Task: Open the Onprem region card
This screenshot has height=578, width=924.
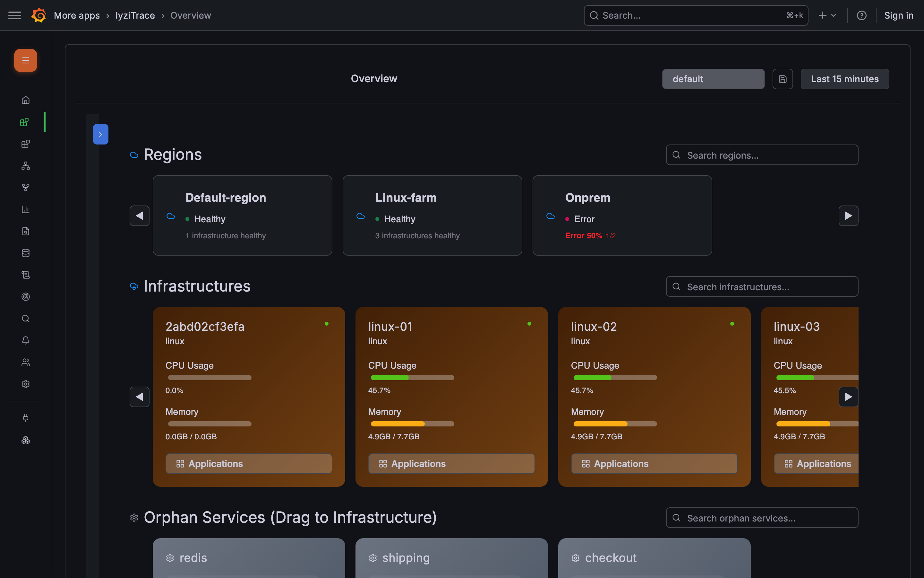Action: 622,215
